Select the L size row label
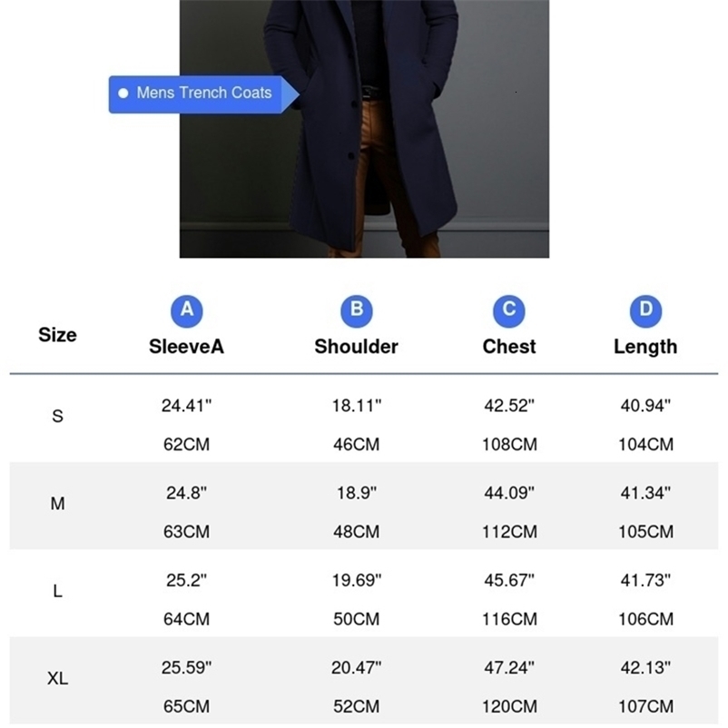The height and width of the screenshot is (728, 728). pos(57,591)
